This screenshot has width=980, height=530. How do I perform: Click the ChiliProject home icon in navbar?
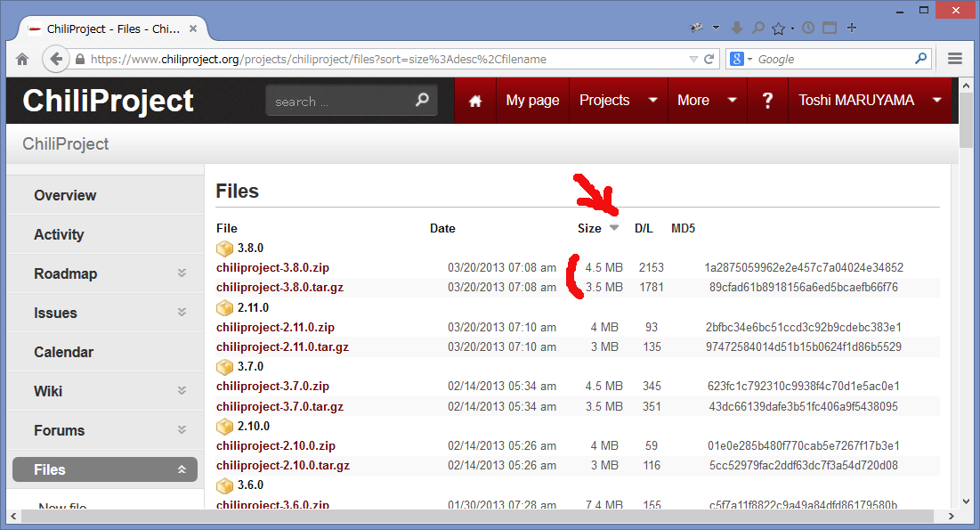[475, 101]
